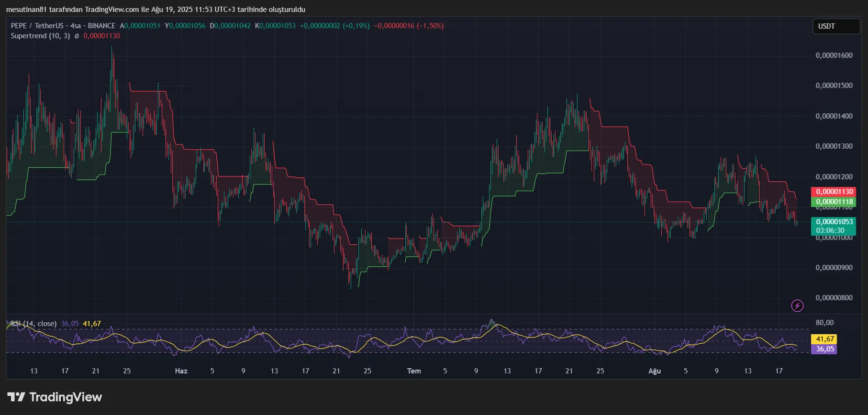Click the 0,00000900 price scale value
Screen dimensions: 868x415
(834, 268)
